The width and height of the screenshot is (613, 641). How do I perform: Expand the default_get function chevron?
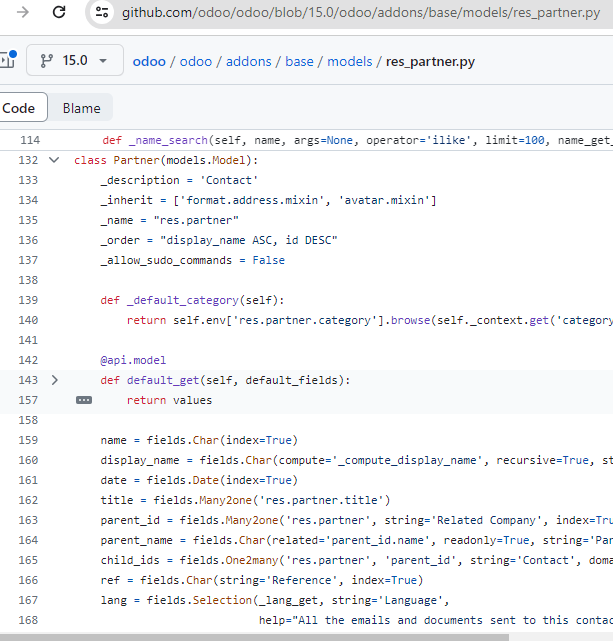[54, 380]
